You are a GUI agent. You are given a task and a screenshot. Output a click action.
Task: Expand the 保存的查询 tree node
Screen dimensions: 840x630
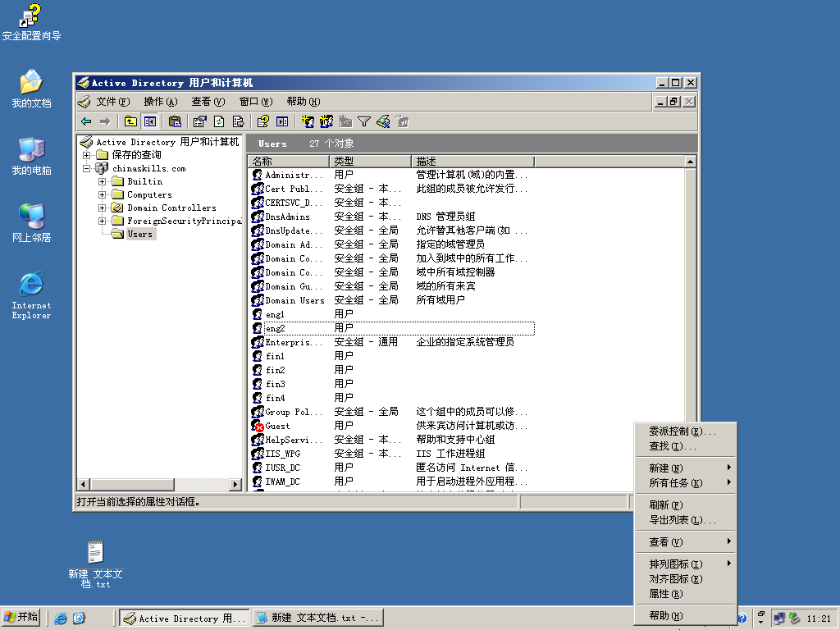tap(86, 155)
